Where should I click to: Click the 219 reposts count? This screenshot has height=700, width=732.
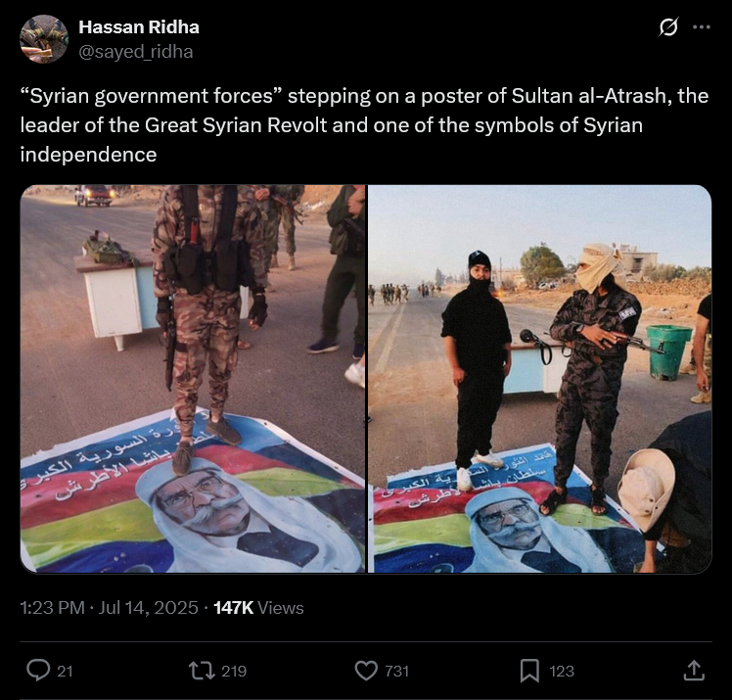tap(234, 671)
